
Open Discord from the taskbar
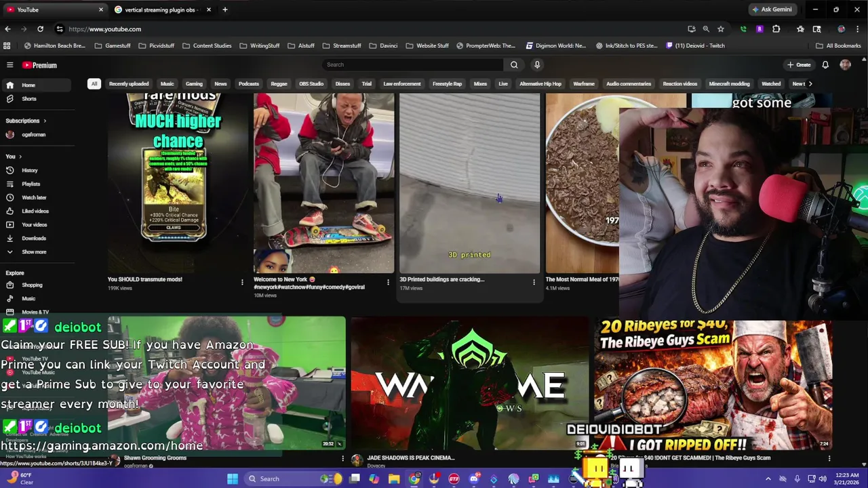coord(474,479)
